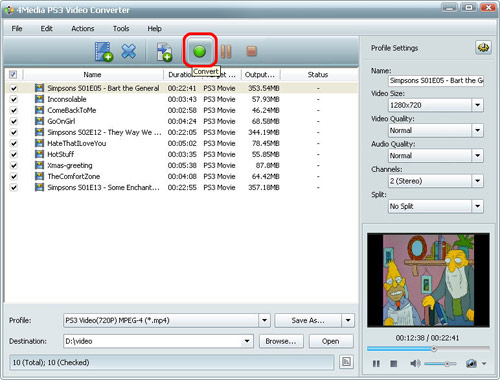Screen dimensions: 500x380
Task: Open the Tools menu
Action: (121, 29)
